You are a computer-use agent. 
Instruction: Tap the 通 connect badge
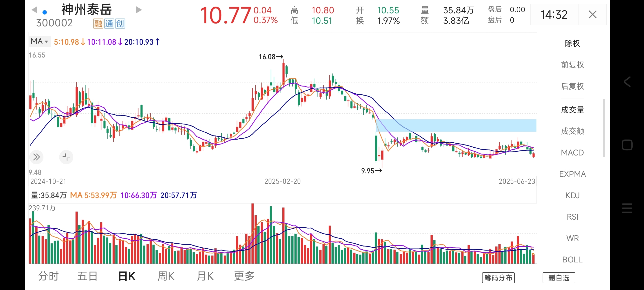pyautogui.click(x=109, y=24)
